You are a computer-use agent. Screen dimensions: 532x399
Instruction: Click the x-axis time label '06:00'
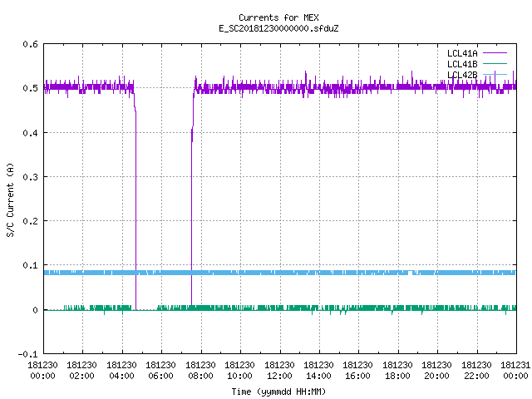pyautogui.click(x=160, y=376)
